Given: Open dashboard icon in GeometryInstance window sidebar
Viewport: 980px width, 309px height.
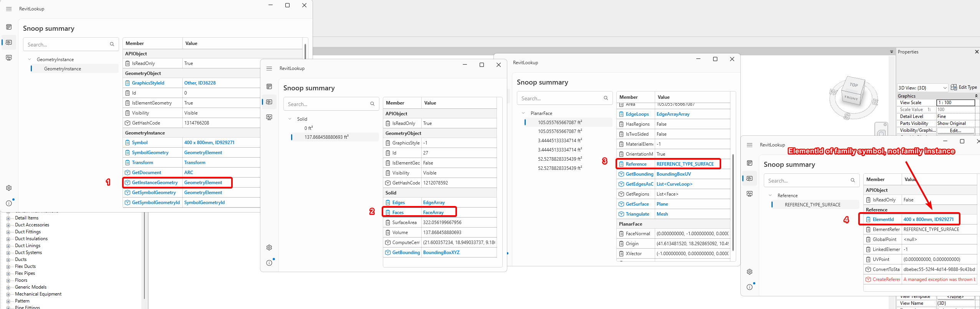Looking at the screenshot, I should (9, 27).
